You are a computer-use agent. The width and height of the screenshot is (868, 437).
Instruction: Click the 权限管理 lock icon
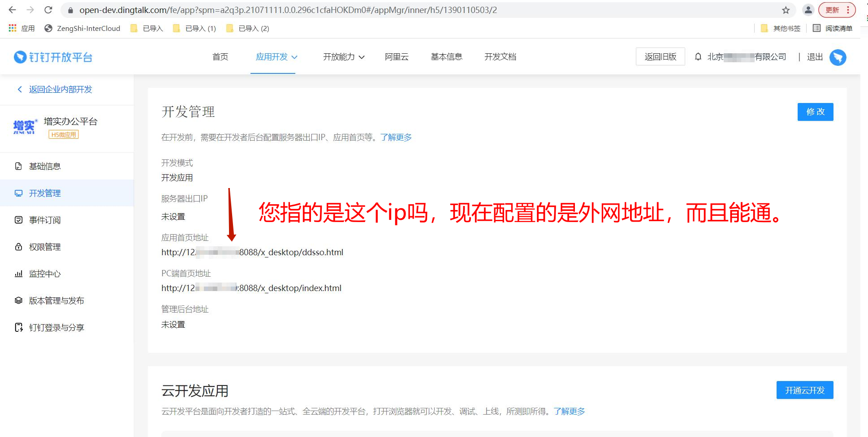18,247
